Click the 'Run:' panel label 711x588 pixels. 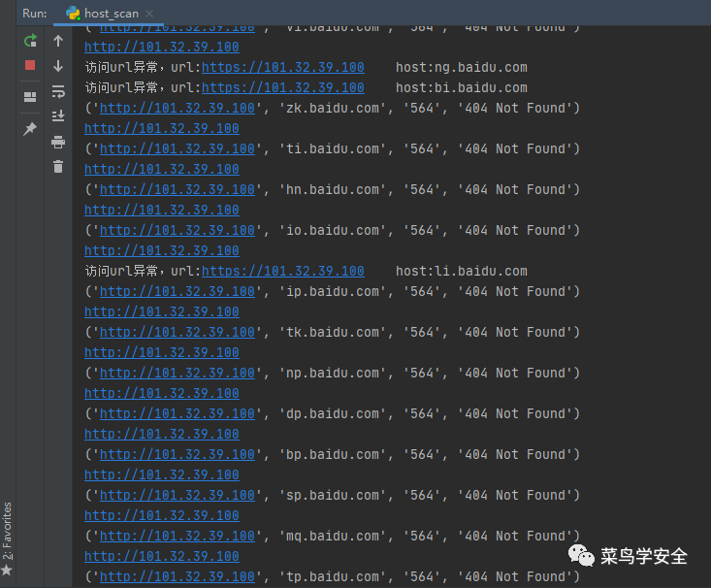coord(35,14)
